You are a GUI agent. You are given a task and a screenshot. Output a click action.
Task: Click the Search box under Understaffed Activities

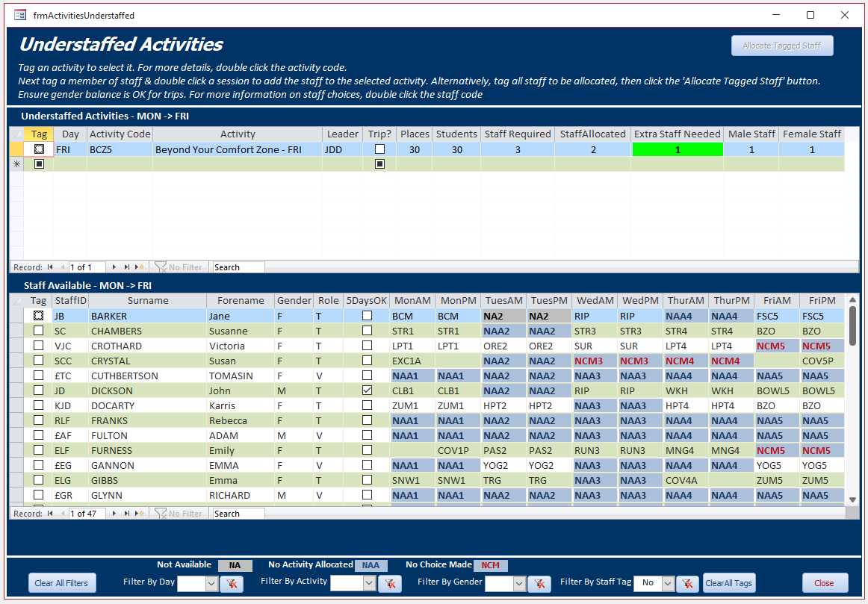coord(238,267)
